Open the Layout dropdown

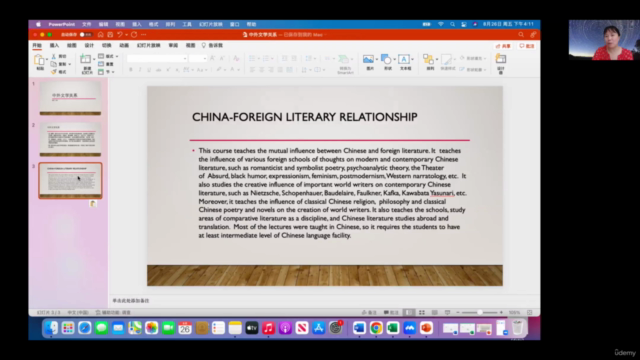(x=108, y=56)
